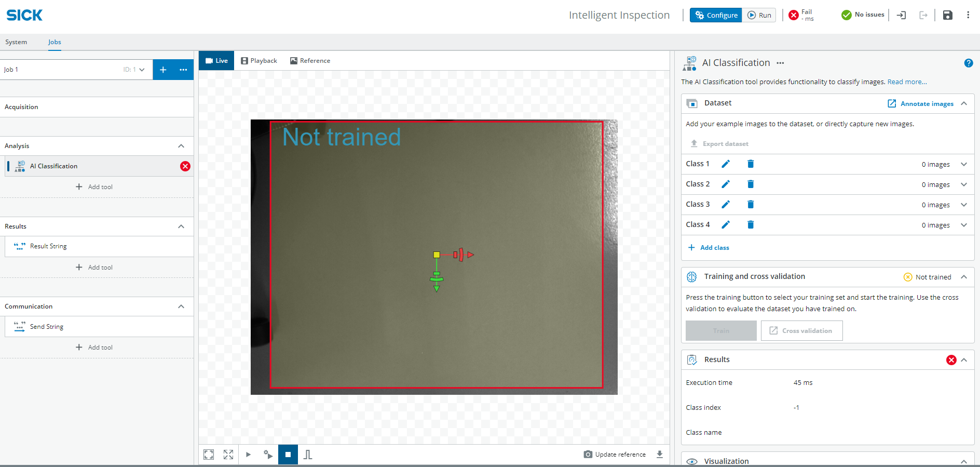Click Update reference
980x467 pixels.
pos(615,455)
